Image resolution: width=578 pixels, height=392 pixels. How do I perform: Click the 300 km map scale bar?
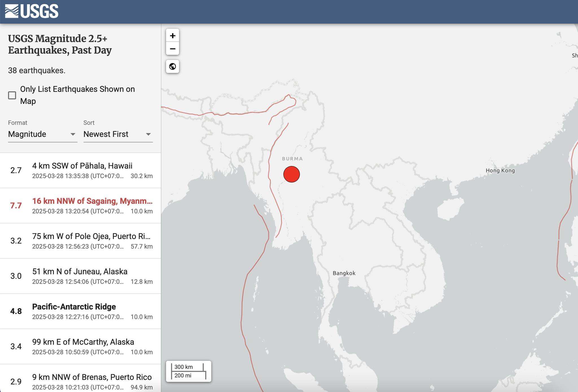point(187,367)
